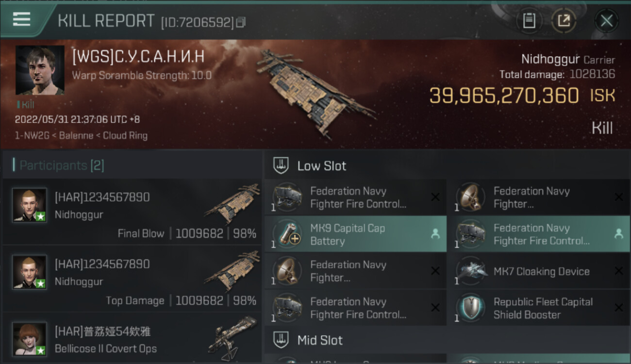The height and width of the screenshot is (364, 631).
Task: View Top Damage participant portrait
Action: (x=30, y=272)
